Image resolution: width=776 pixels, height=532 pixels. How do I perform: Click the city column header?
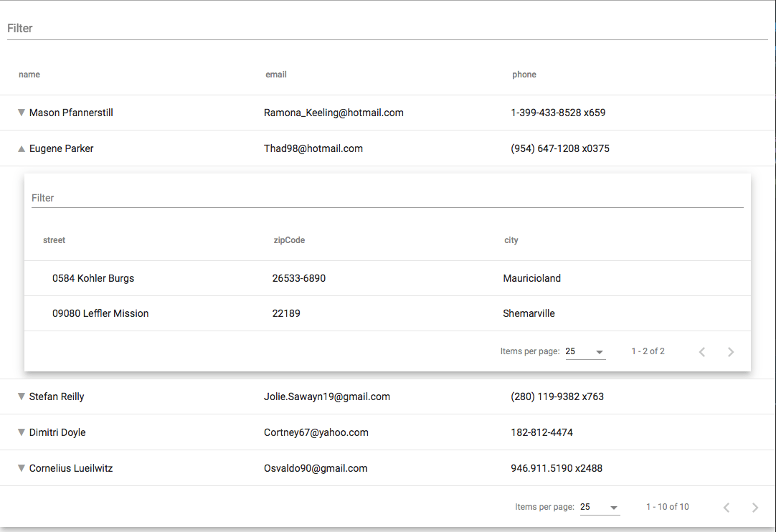pyautogui.click(x=511, y=239)
